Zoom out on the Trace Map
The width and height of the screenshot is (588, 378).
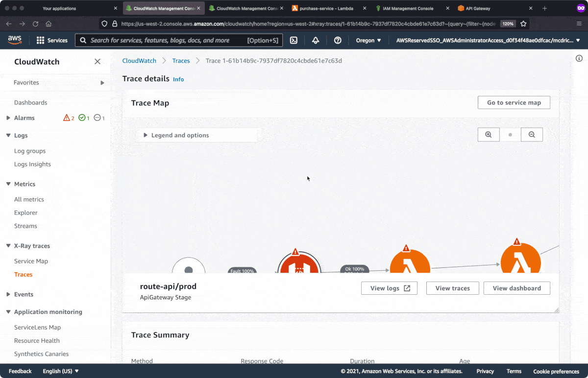532,134
